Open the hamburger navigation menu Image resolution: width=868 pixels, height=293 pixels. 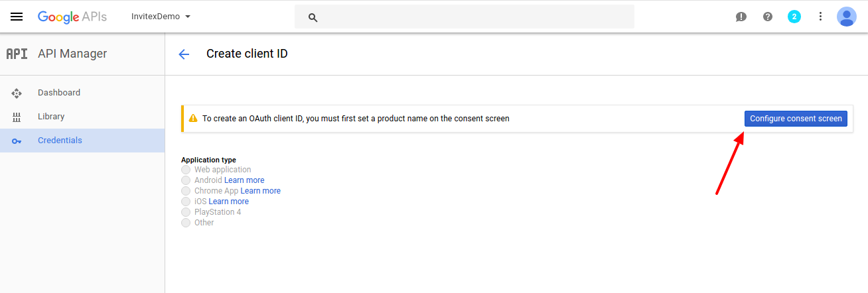17,17
